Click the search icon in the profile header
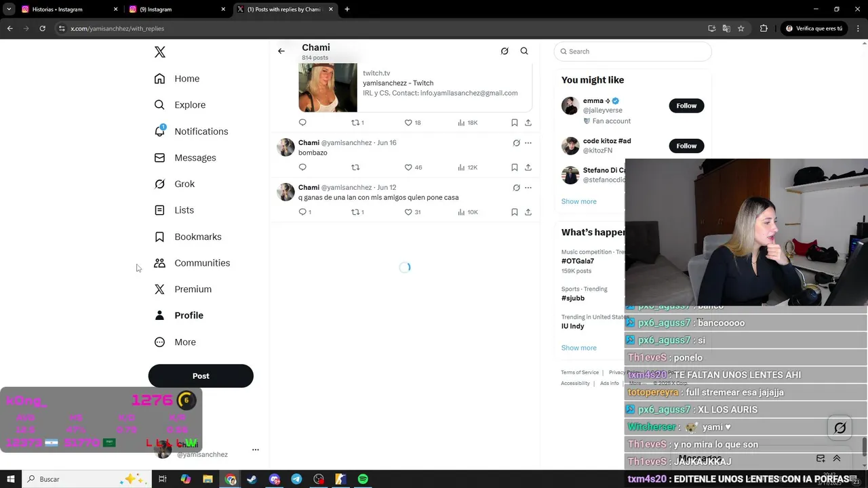868x488 pixels. coord(524,51)
